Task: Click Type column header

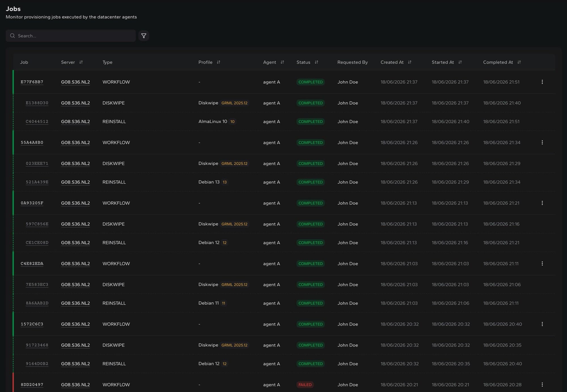Action: coord(107,62)
